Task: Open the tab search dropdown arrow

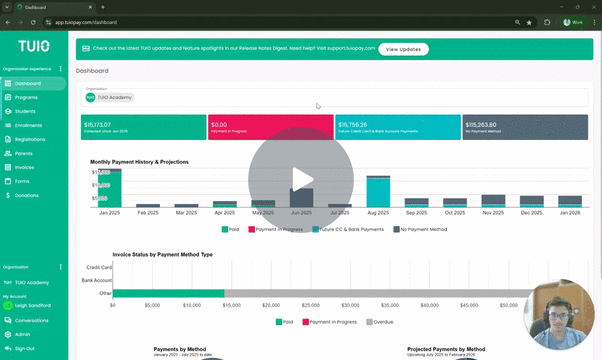Action: pos(7,7)
